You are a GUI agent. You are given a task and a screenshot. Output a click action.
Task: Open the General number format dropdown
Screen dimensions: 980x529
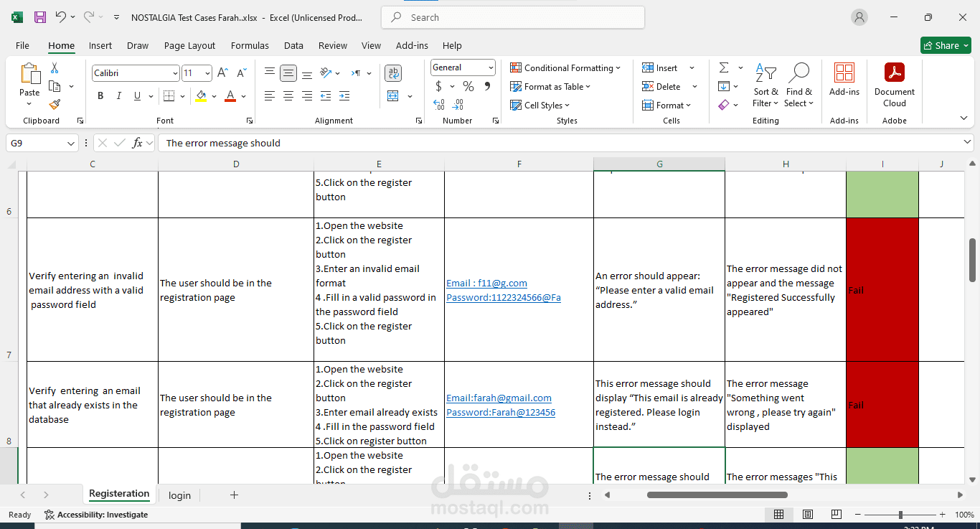click(x=491, y=67)
